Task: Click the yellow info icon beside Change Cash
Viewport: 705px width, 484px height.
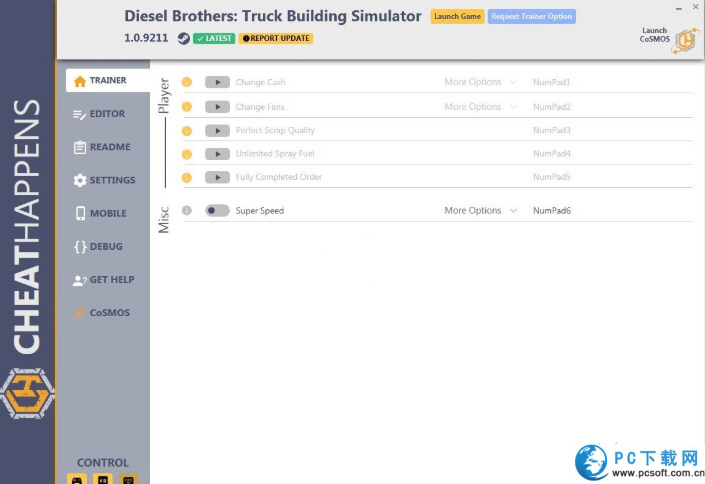Action: click(x=186, y=82)
